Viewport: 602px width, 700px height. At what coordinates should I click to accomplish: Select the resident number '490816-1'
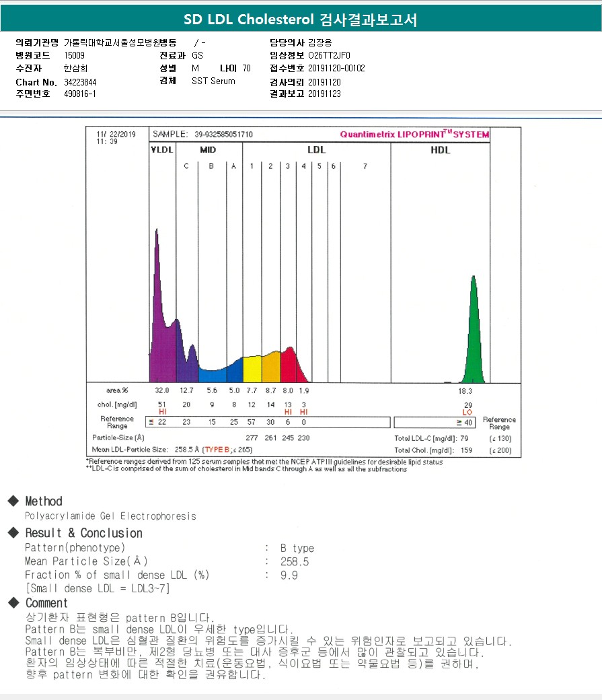click(x=80, y=94)
